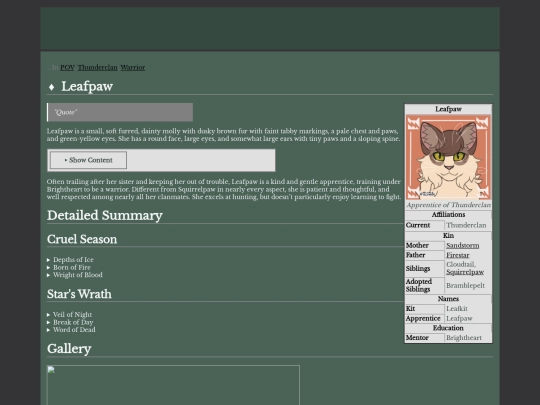
Task: Click the Education infobox header
Action: point(448,328)
